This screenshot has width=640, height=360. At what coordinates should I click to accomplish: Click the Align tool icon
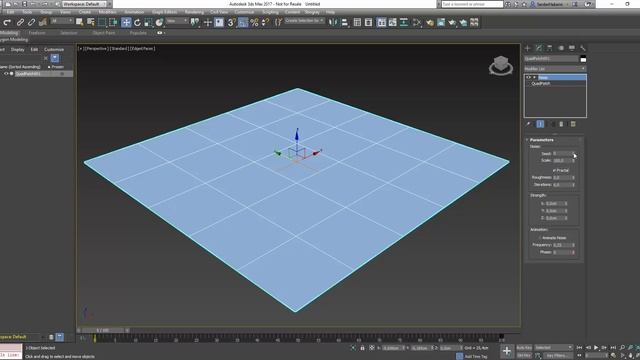tap(344, 22)
